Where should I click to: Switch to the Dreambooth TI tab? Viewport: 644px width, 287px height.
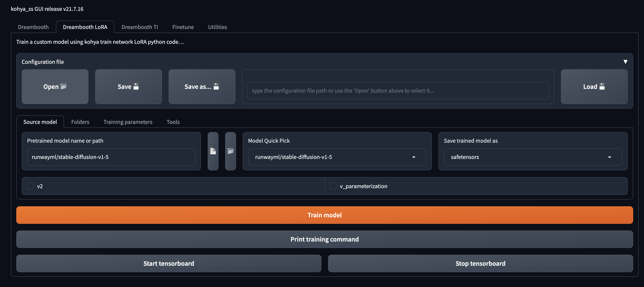point(139,27)
